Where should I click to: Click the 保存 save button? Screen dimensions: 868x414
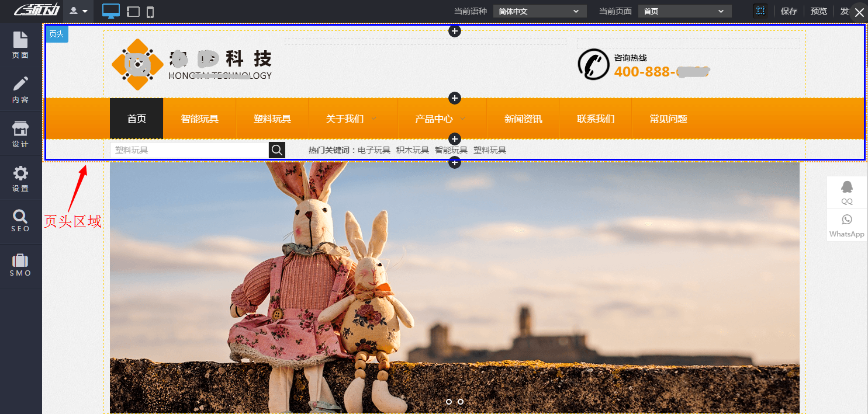pos(789,11)
